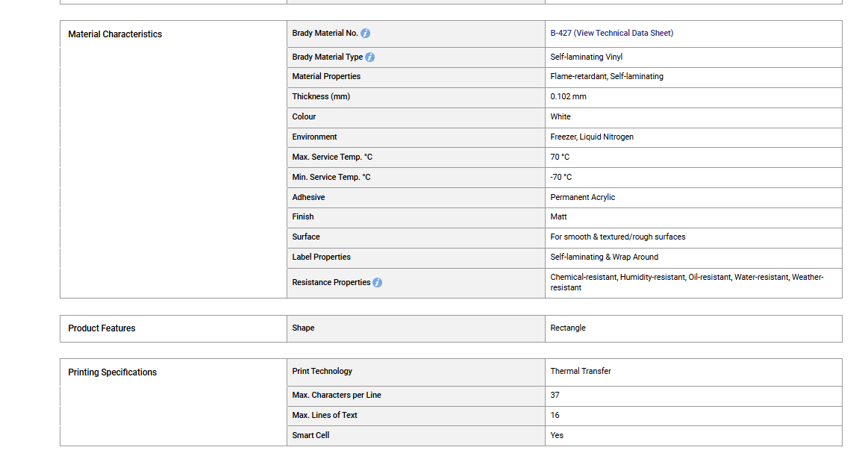
Task: Click the White colour value
Action: click(x=561, y=116)
